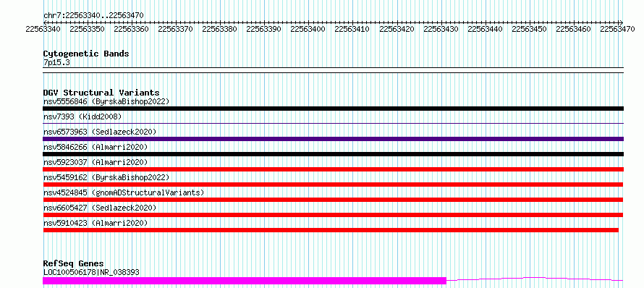Click ruler position 22563350
This screenshot has height=288, width=644.
[87, 29]
